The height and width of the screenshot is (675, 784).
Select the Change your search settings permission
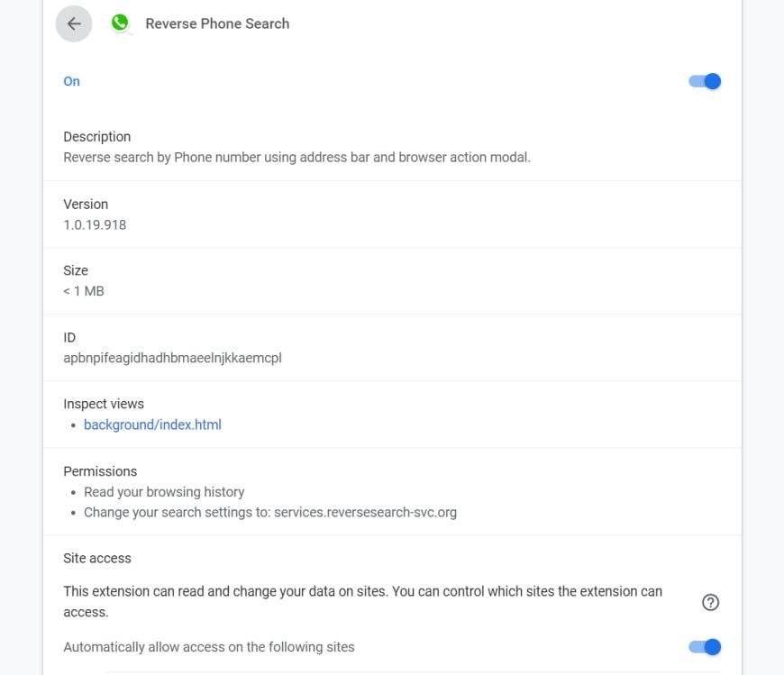270,513
